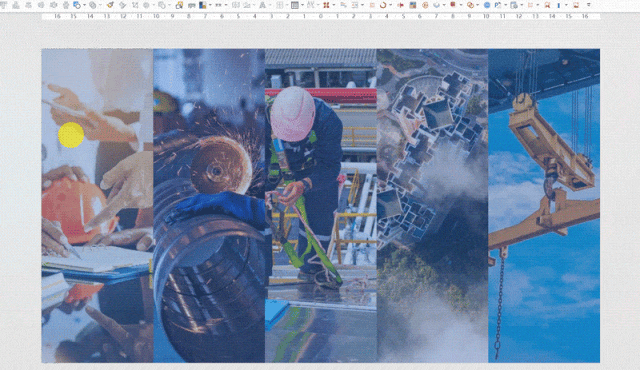
Task: Open the dropdown beside the table icon
Action: [x=302, y=5]
